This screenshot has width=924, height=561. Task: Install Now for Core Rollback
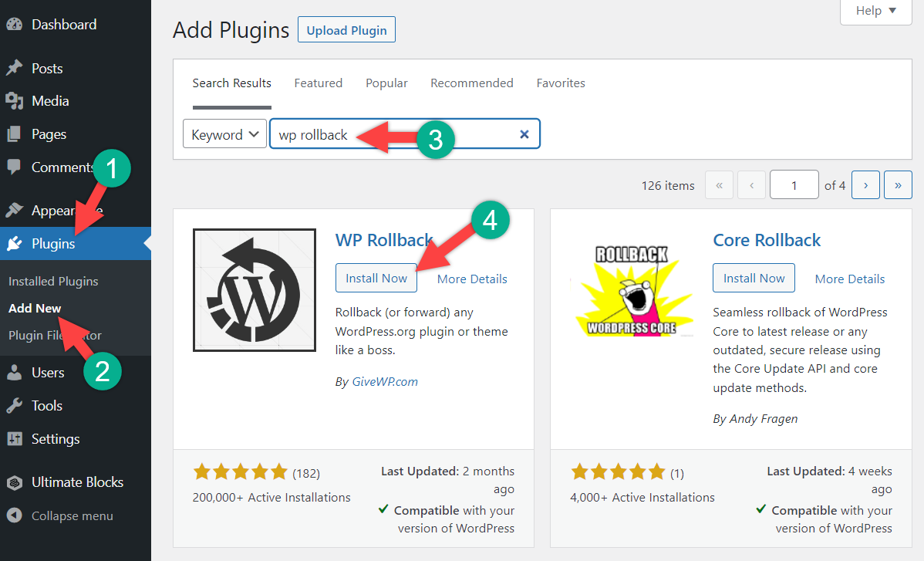pos(754,278)
